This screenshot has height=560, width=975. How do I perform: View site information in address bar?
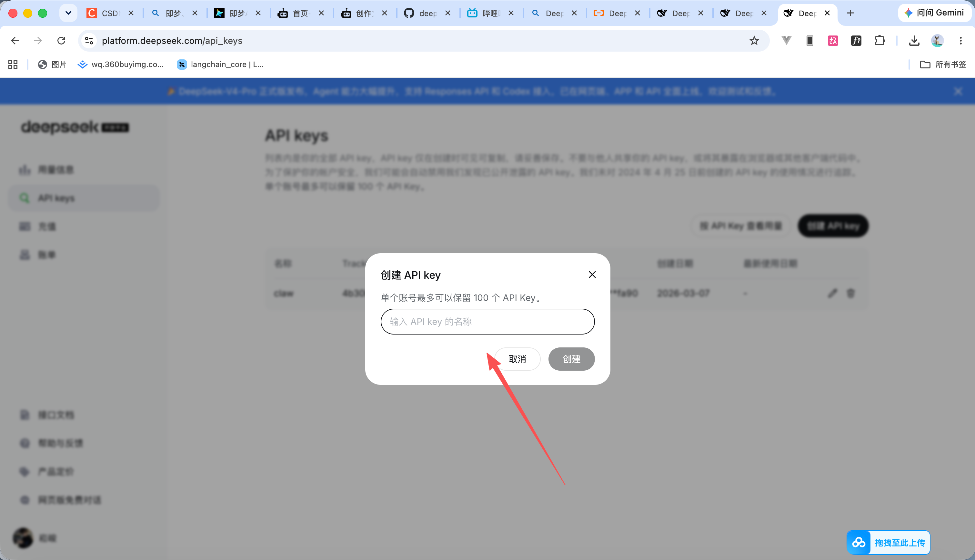(89, 40)
